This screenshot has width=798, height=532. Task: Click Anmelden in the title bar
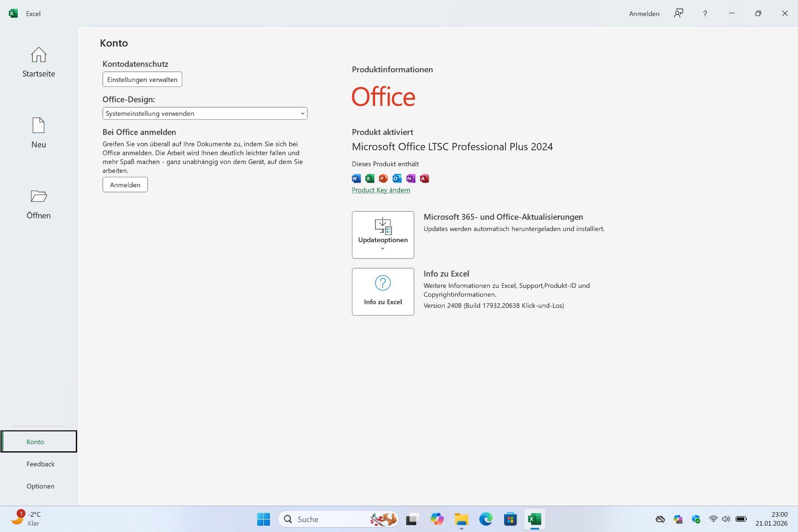tap(644, 14)
